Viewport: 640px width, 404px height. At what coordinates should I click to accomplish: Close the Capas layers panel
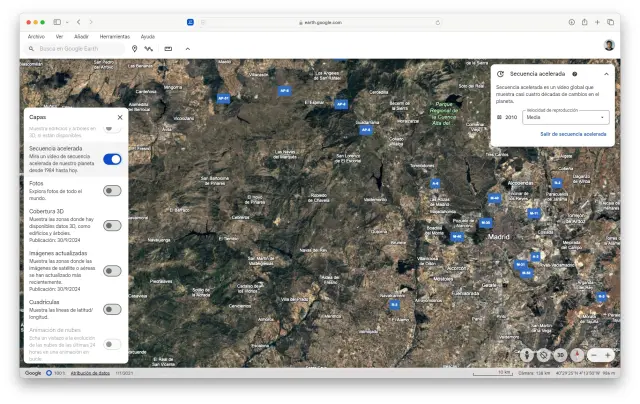(x=120, y=117)
